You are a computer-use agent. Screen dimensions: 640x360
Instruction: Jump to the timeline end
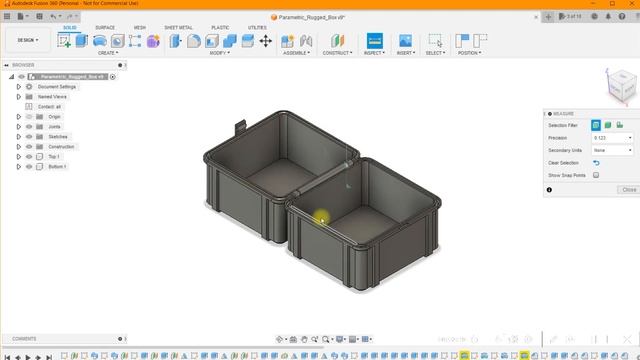coord(49,358)
